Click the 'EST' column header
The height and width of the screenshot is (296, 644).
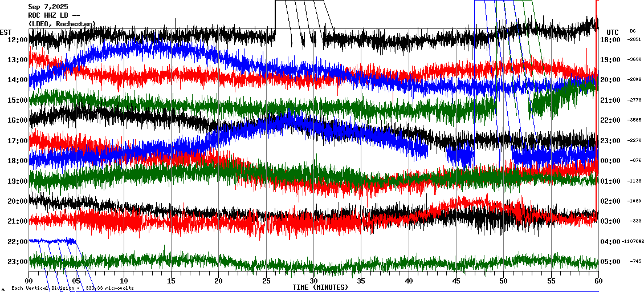point(6,33)
